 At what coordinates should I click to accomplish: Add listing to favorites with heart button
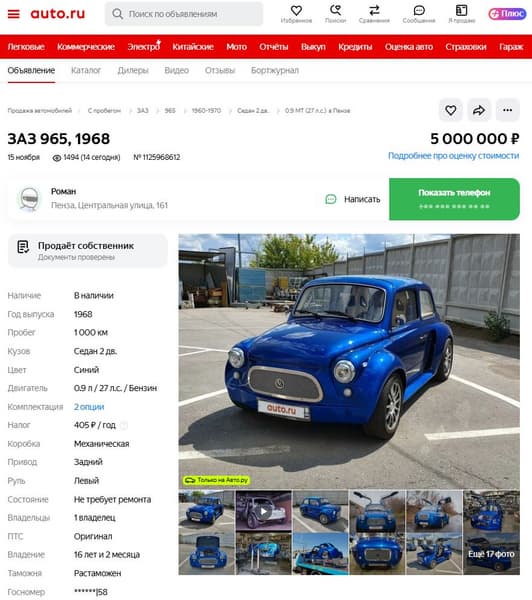(450, 110)
